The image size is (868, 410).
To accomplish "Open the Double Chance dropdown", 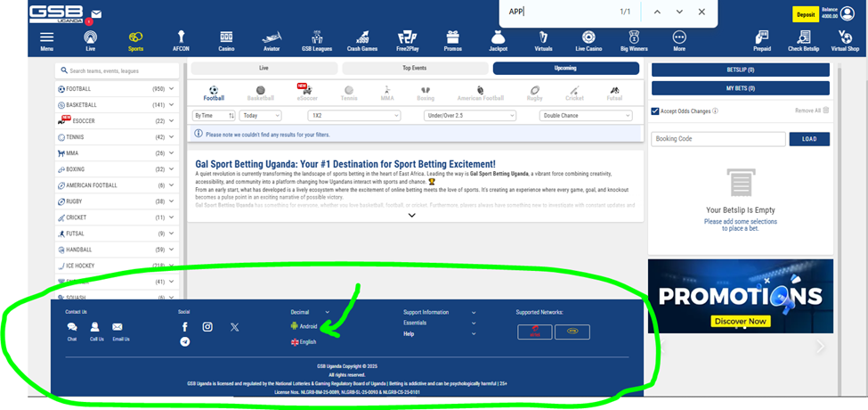I will (x=585, y=116).
